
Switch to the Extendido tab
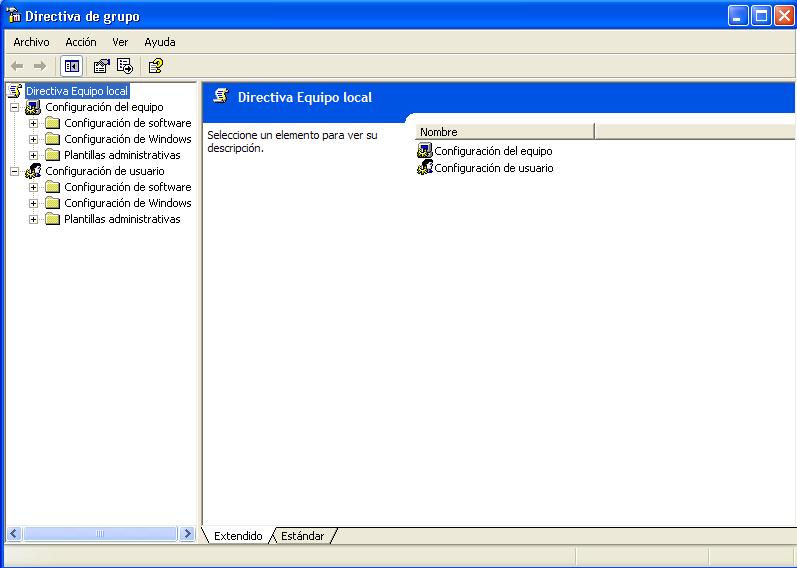tap(238, 536)
